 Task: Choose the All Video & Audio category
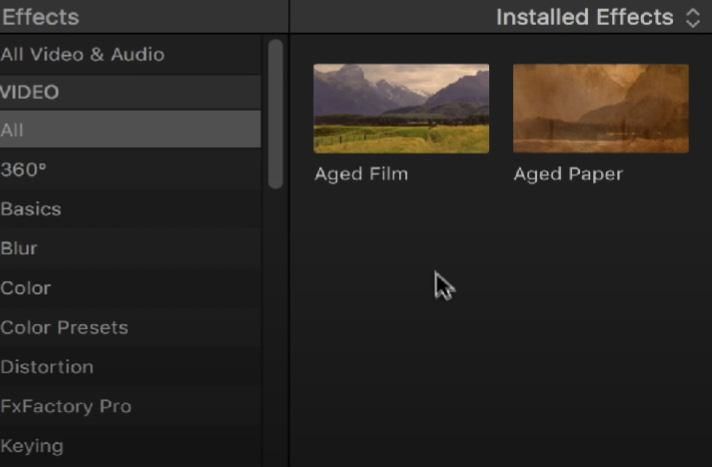tap(130, 55)
